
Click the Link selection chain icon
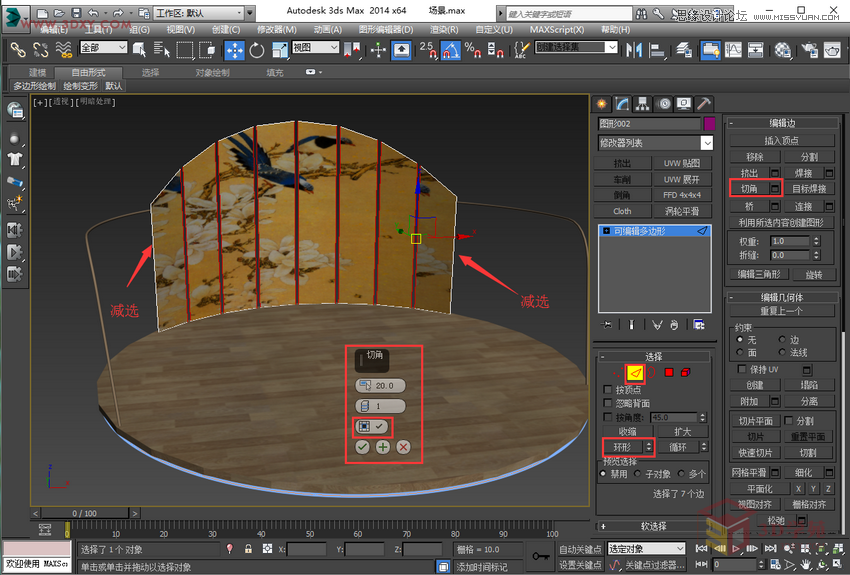click(x=18, y=50)
